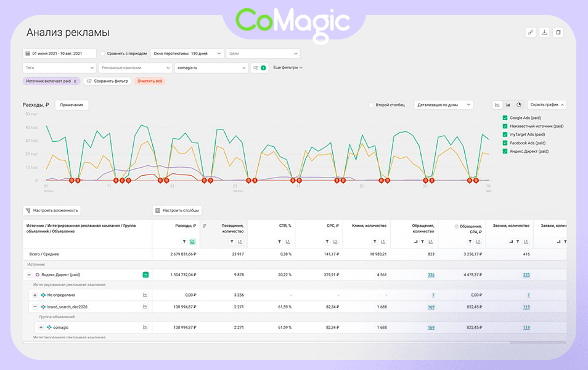Expand the comagic ad group row
Image resolution: width=588 pixels, height=370 pixels.
pyautogui.click(x=41, y=327)
